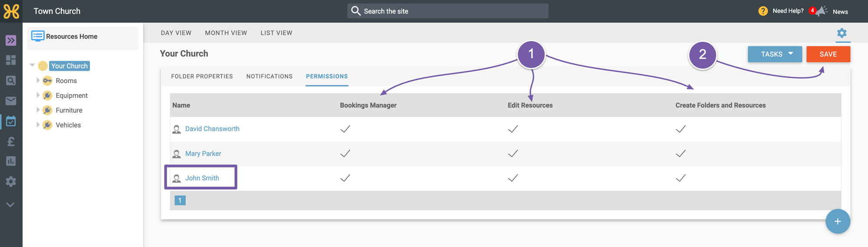The height and width of the screenshot is (247, 868).
Task: Open the Notifications tab
Action: pyautogui.click(x=270, y=77)
